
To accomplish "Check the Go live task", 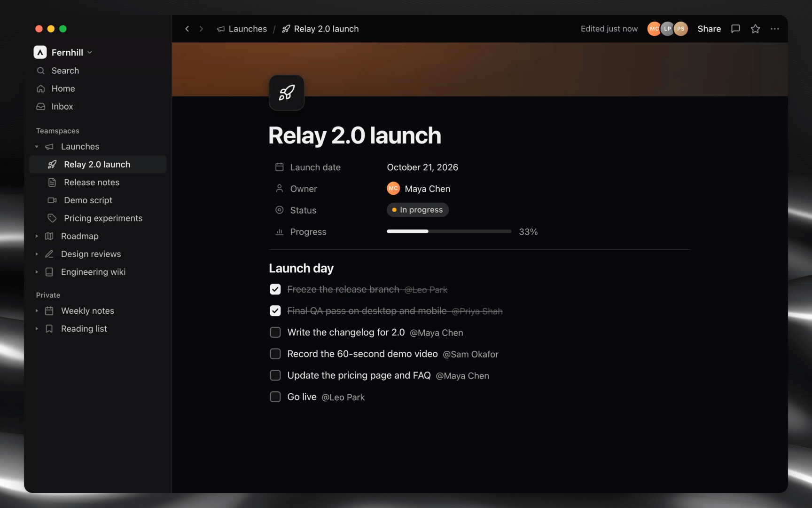I will click(275, 397).
